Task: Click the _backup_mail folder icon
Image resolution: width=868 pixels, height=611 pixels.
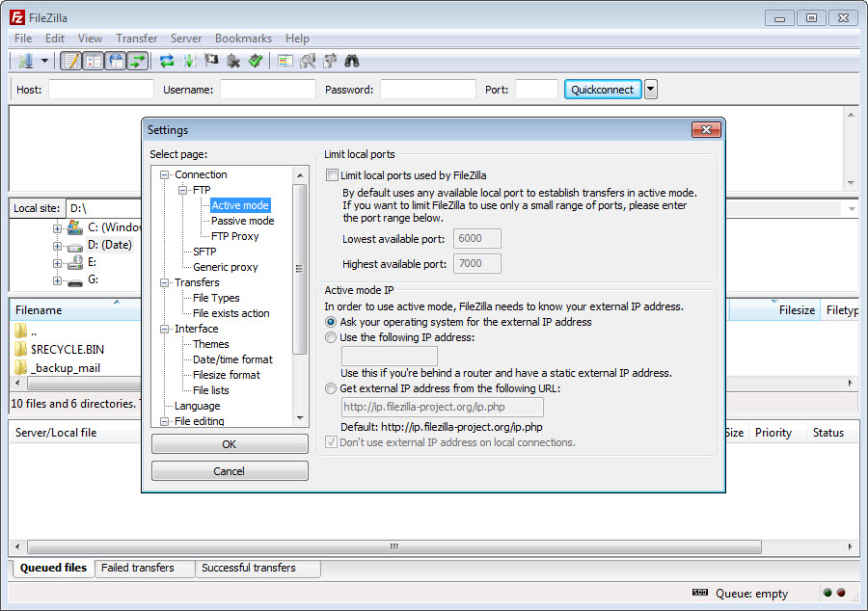Action: pyautogui.click(x=20, y=367)
